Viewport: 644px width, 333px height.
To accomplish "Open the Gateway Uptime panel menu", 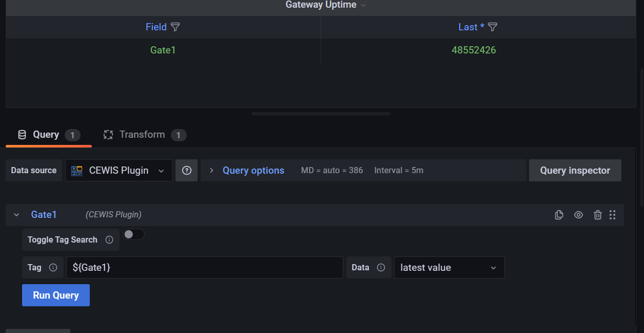I will point(364,5).
